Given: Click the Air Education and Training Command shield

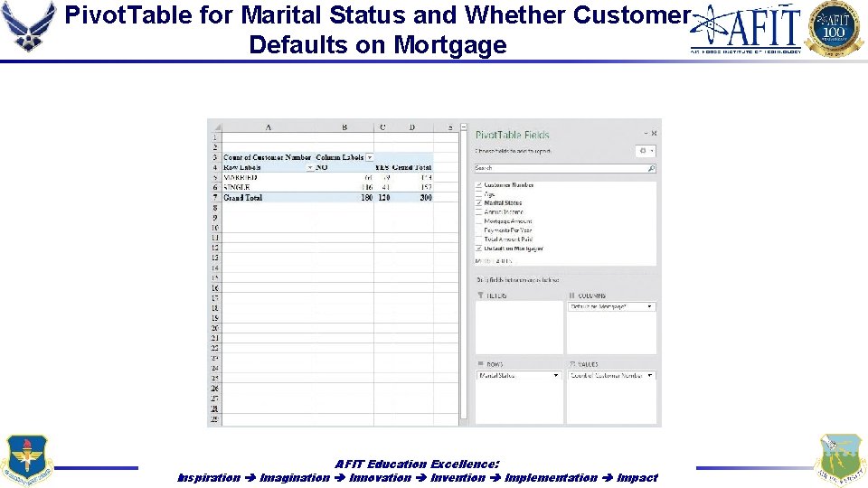Looking at the screenshot, I should click(26, 460).
